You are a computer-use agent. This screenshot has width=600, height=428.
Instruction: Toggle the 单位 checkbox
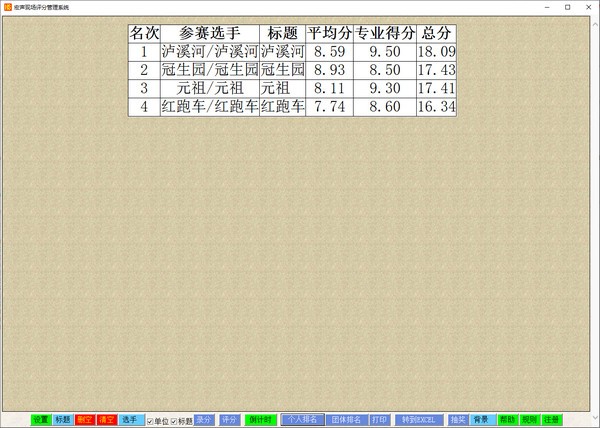[x=151, y=420]
